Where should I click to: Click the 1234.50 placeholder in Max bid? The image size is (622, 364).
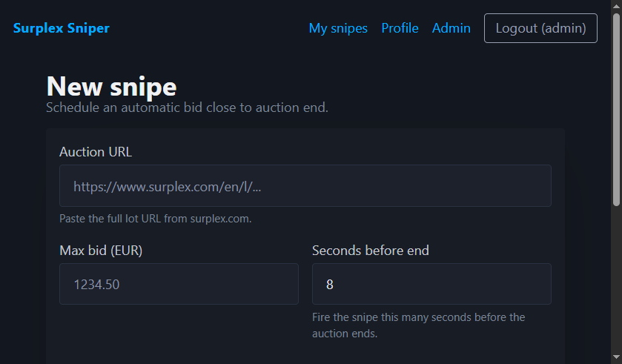(96, 284)
